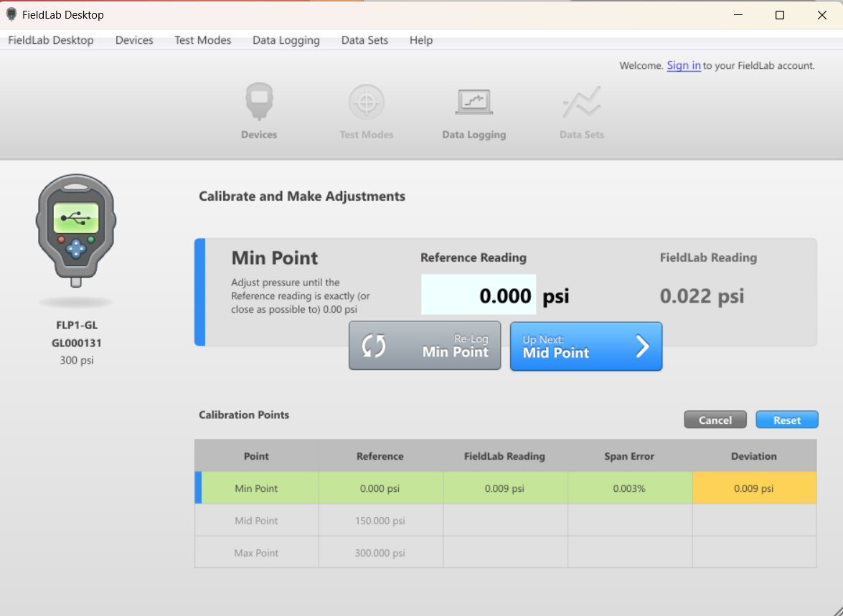
Task: Maximize the FieldLab Desktop window
Action: pos(780,14)
